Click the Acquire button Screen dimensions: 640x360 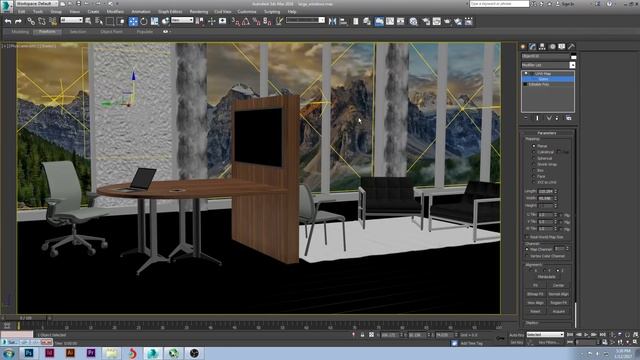[558, 311]
